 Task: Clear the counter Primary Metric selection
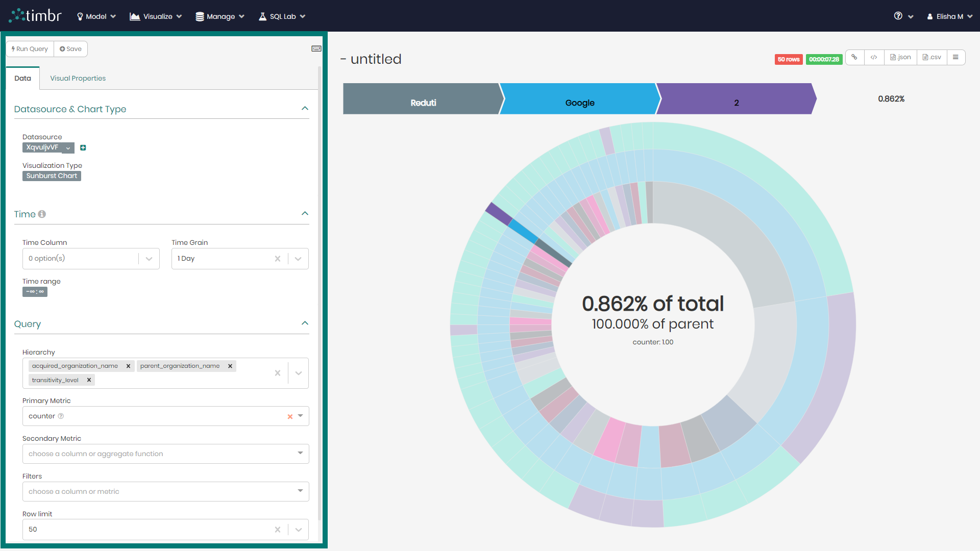point(289,416)
